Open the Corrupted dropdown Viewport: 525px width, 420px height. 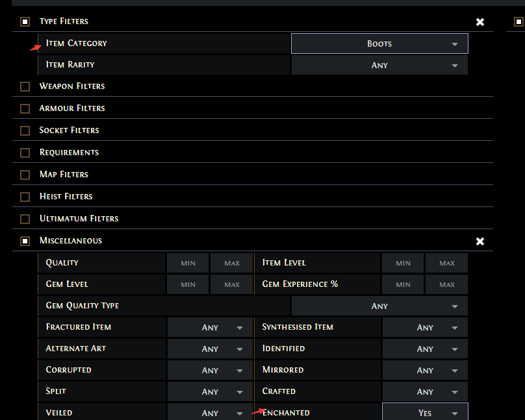pos(210,370)
